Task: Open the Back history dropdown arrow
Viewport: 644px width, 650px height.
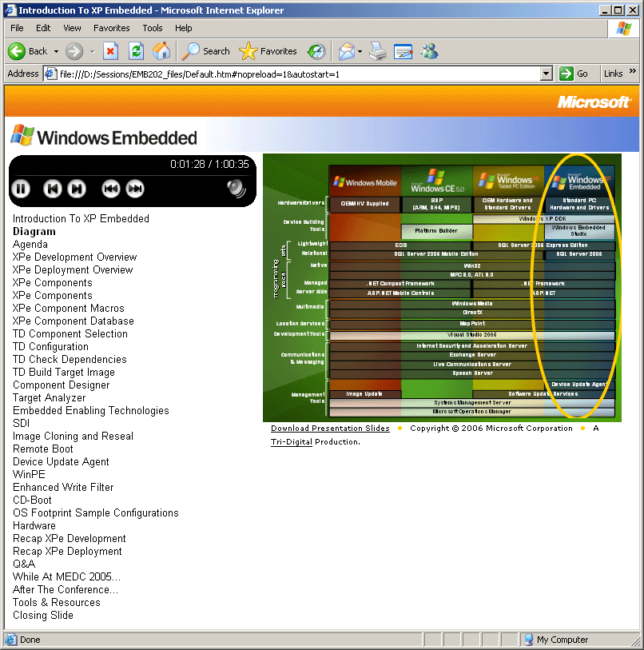Action: (x=56, y=51)
